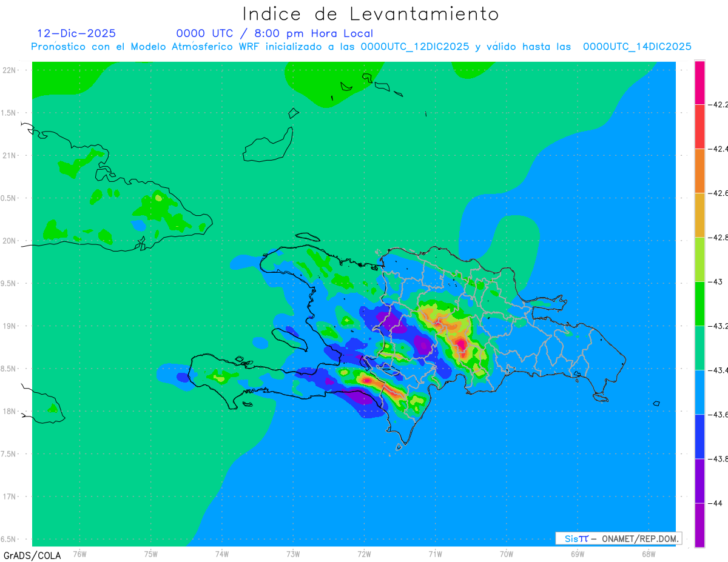728x562 pixels.
Task: Select the violet swatch below -44
Action: pyautogui.click(x=699, y=524)
